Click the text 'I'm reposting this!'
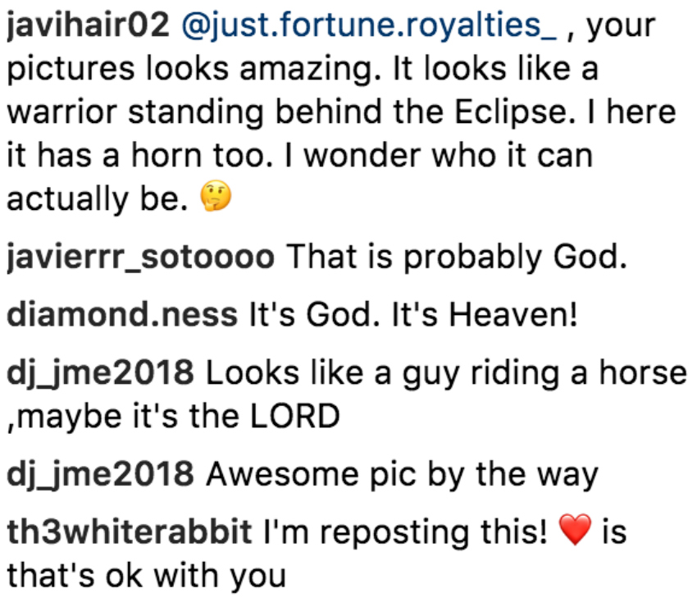 (x=405, y=532)
